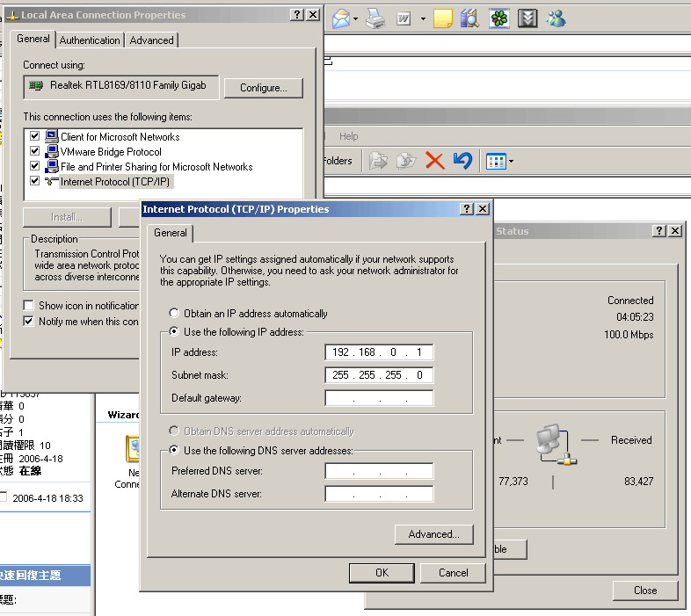Click the red Delete X icon
691x616 pixels.
[434, 161]
